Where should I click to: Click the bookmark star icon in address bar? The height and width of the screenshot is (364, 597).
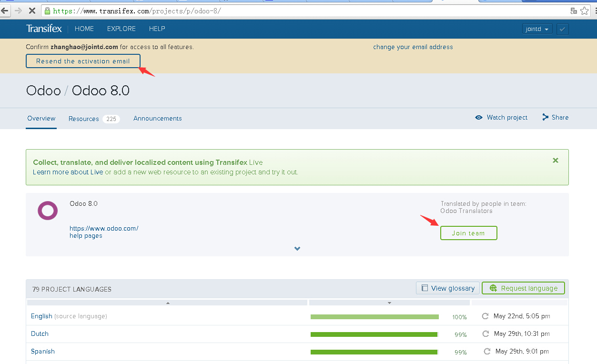tap(585, 10)
